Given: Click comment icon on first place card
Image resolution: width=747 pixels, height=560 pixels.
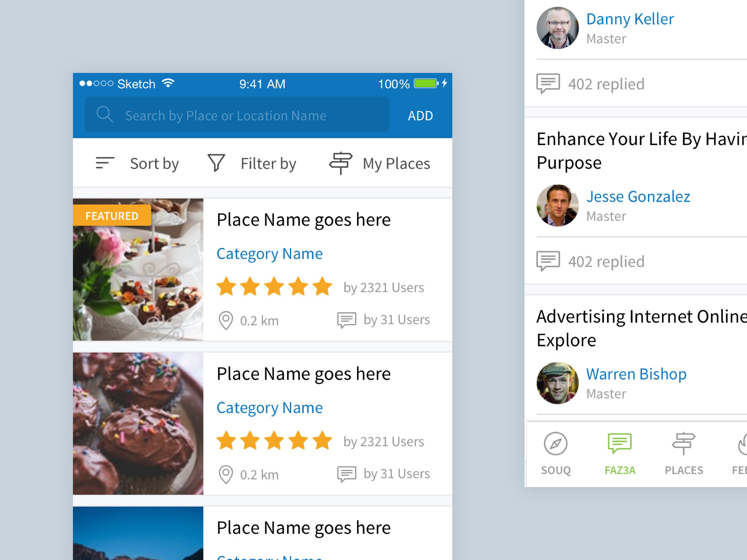Looking at the screenshot, I should click(346, 320).
